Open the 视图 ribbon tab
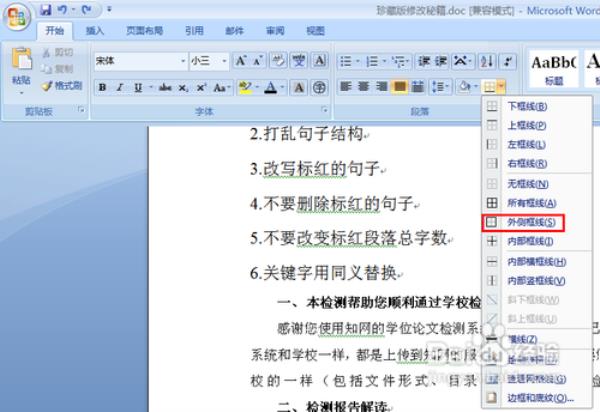This screenshot has width=600, height=412. pyautogui.click(x=316, y=31)
